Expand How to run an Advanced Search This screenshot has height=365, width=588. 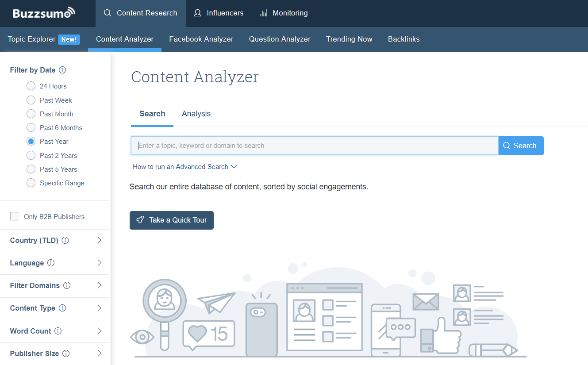pos(185,167)
